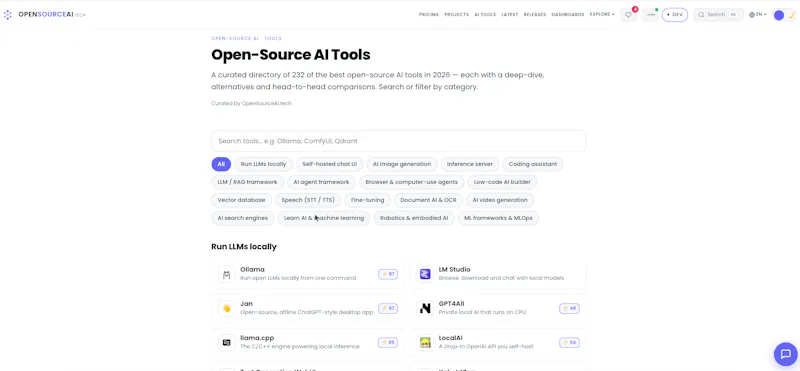Open the Ollama tool page
The width and height of the screenshot is (800, 371).
point(308,275)
